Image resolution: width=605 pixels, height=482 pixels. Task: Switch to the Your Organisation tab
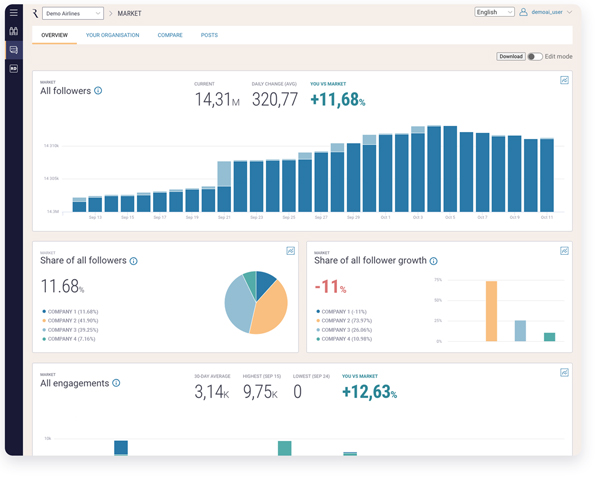[x=112, y=35]
